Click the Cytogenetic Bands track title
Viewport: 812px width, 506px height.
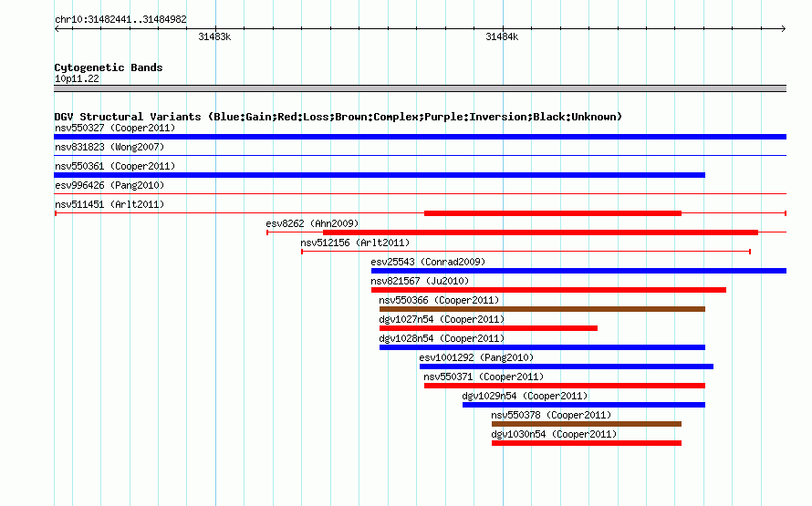pos(109,67)
